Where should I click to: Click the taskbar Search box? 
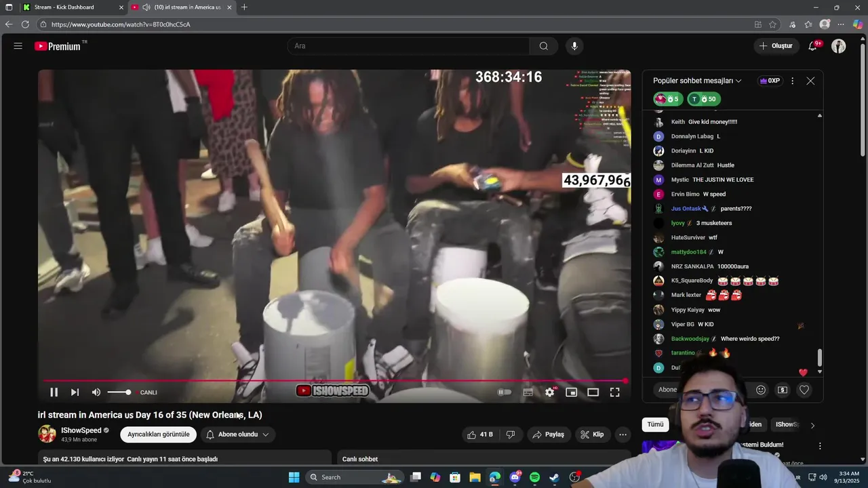pyautogui.click(x=354, y=477)
